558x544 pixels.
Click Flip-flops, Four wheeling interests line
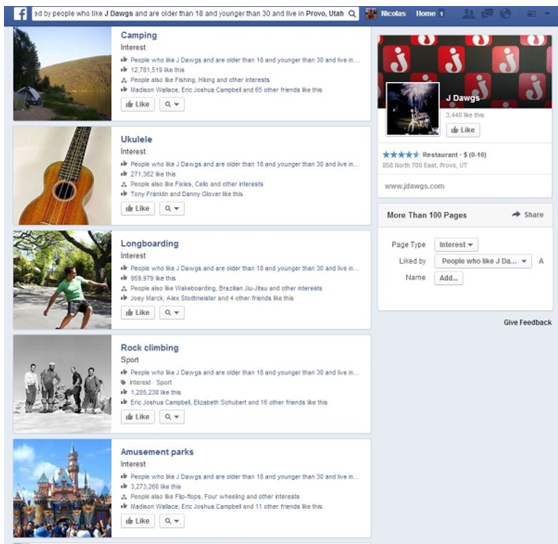(215, 497)
